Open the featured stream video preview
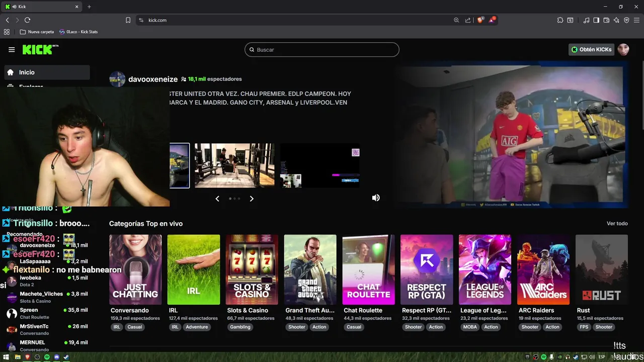 pos(511,135)
